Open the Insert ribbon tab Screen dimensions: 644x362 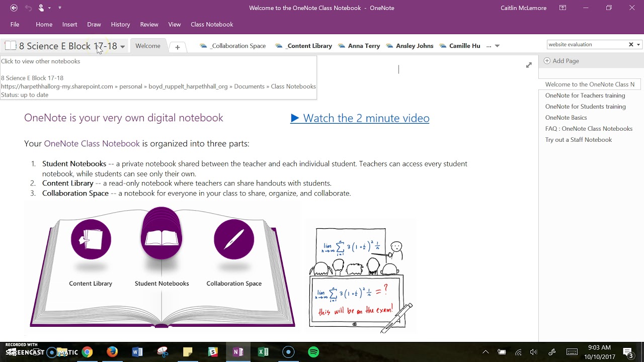click(x=70, y=24)
